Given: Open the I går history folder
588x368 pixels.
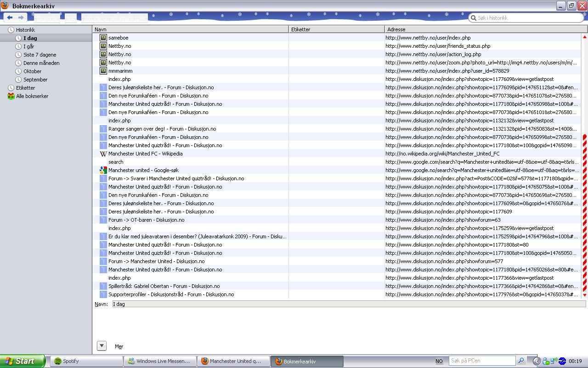Looking at the screenshot, I should (x=28, y=46).
